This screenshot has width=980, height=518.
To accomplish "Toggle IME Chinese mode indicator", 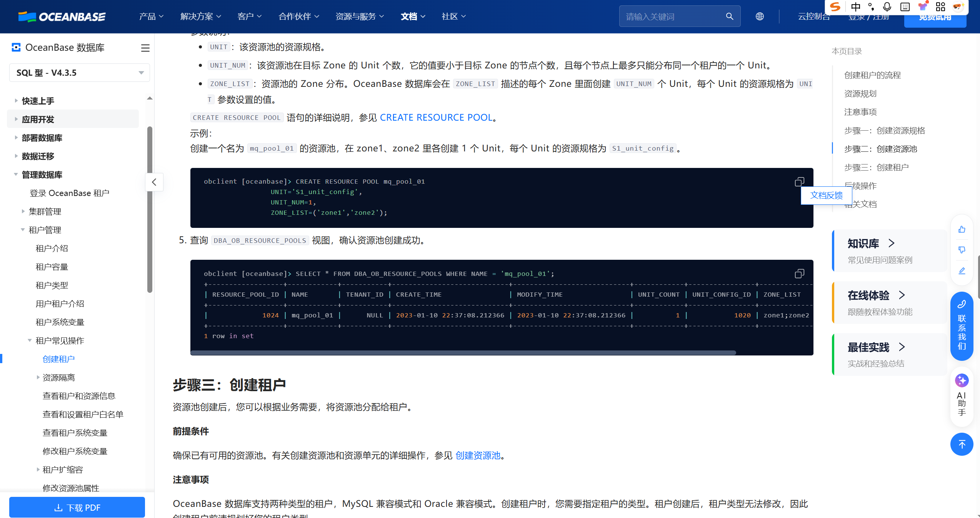I will (855, 7).
